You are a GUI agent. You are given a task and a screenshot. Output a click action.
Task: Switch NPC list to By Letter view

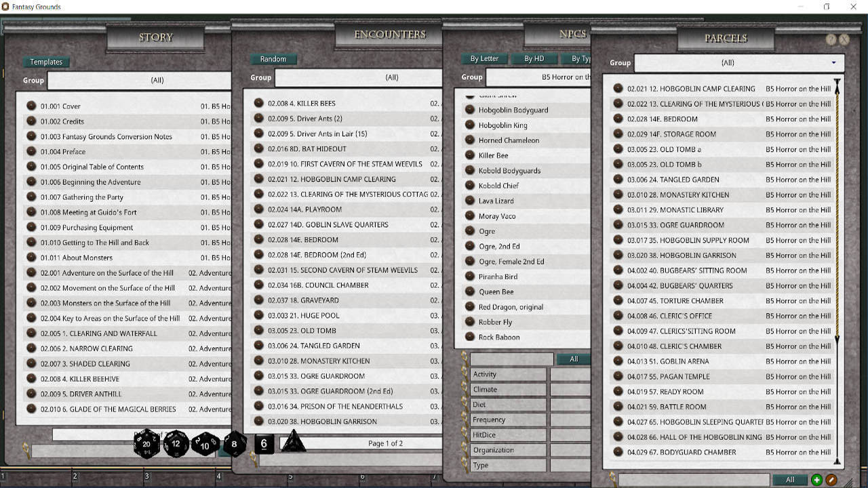point(484,59)
